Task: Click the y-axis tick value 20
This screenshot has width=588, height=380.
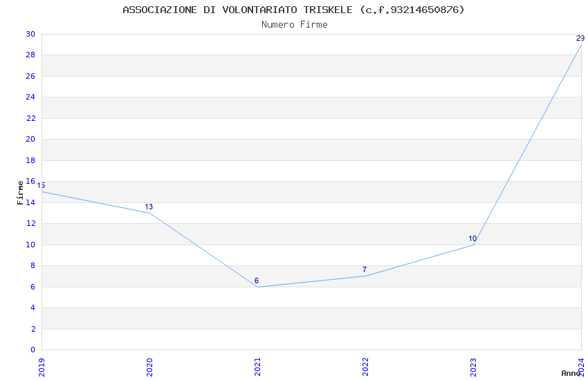Action: tap(30, 140)
